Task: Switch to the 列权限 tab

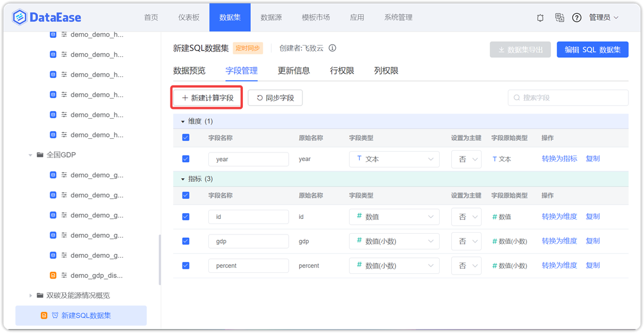Action: [386, 70]
